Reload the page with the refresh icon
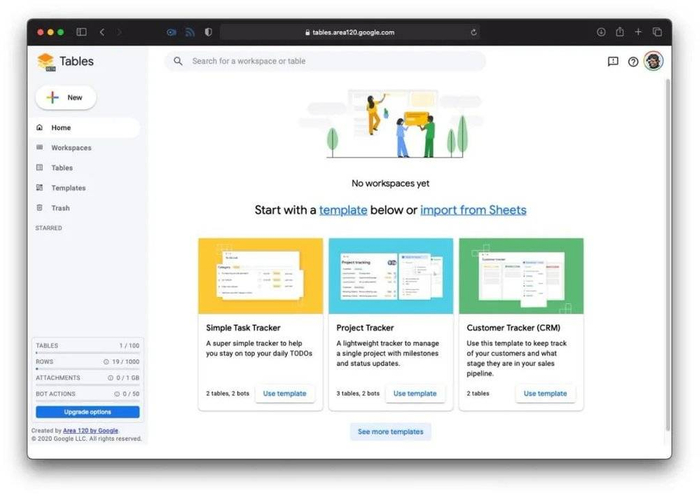Viewport: 700px width, 496px height. tap(474, 32)
